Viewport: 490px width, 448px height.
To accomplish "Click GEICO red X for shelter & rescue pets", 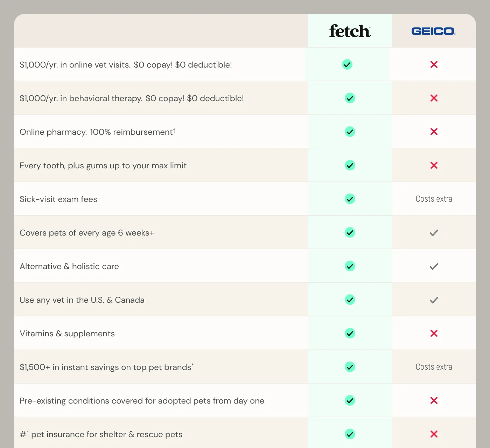I will (x=434, y=434).
